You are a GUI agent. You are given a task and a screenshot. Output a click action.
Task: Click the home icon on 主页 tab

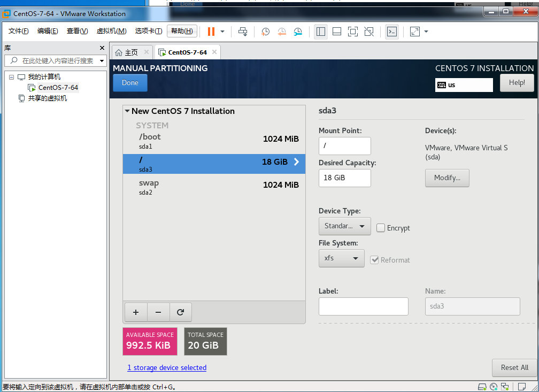click(119, 52)
